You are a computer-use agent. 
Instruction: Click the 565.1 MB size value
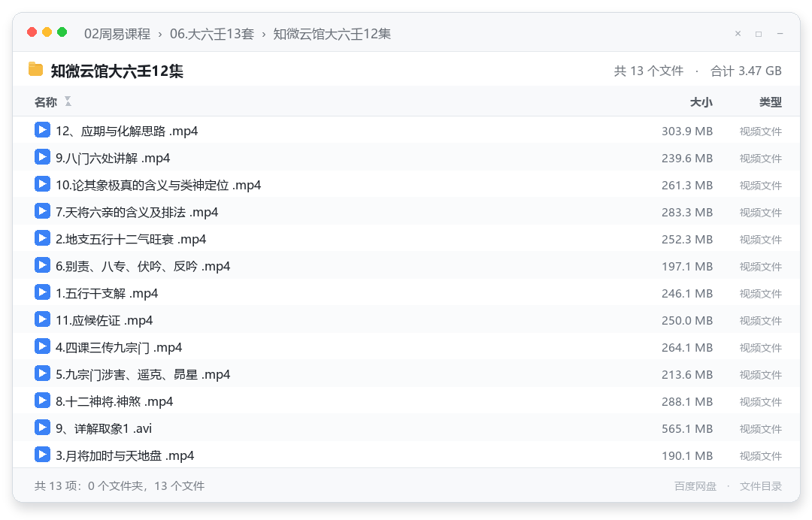pyautogui.click(x=687, y=429)
